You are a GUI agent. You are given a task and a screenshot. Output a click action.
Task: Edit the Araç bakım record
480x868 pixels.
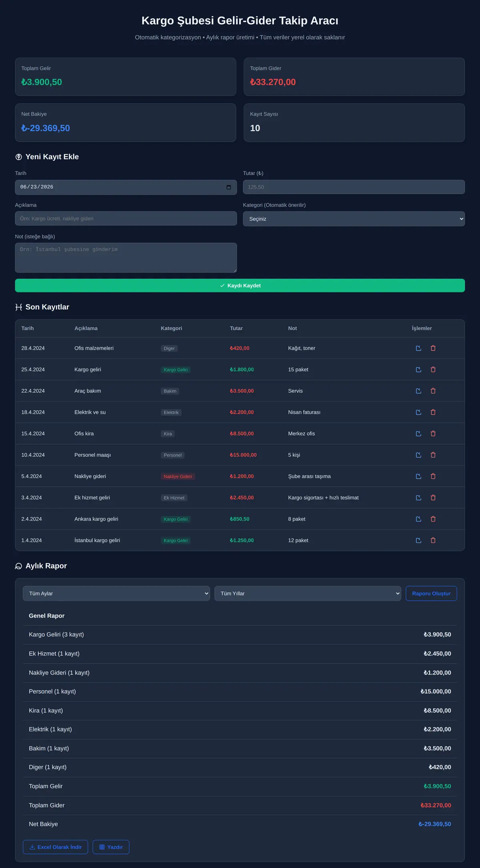click(x=418, y=391)
